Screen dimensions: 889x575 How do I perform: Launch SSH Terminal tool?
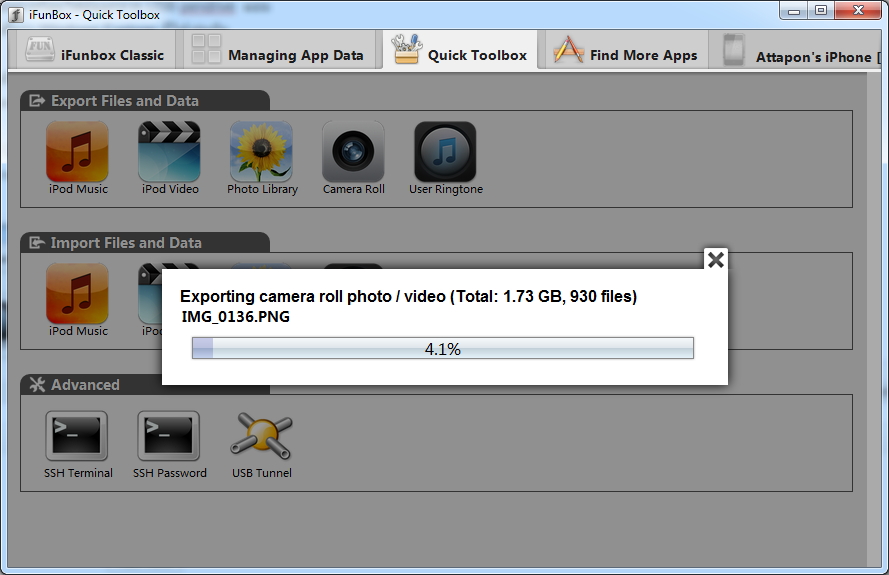(x=77, y=436)
